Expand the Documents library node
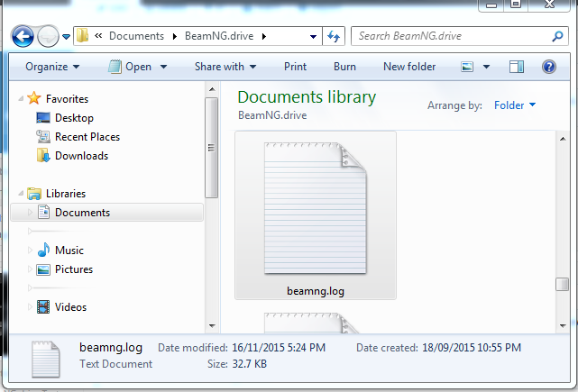This screenshot has height=392, width=578. click(31, 213)
